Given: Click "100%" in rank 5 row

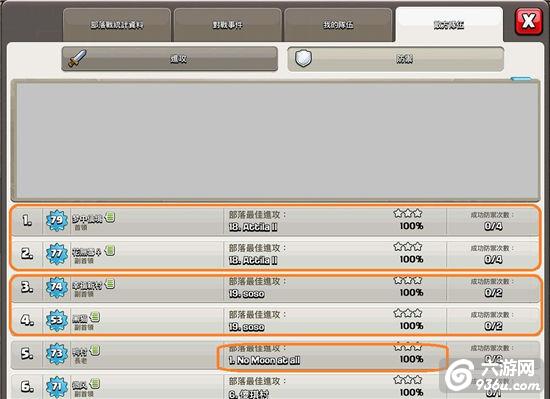Looking at the screenshot, I should 412,359.
